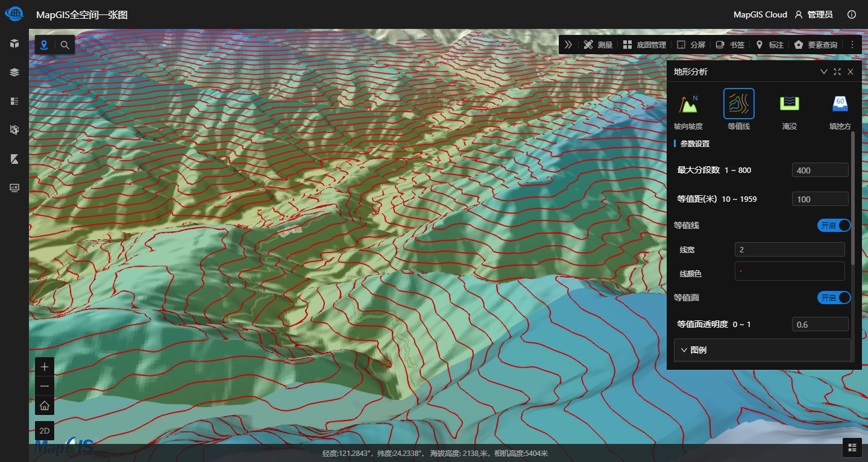This screenshot has height=462, width=868.
Task: Reset view with home button
Action: point(44,405)
